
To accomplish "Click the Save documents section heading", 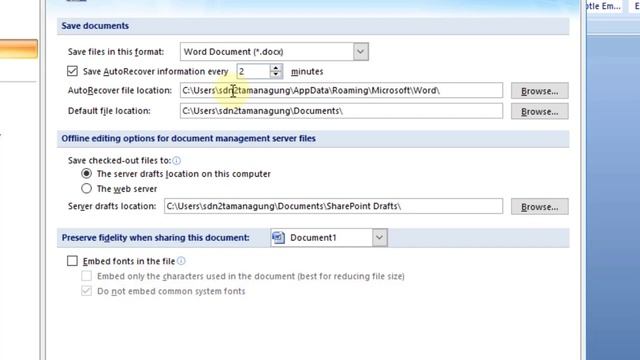I will tap(95, 26).
